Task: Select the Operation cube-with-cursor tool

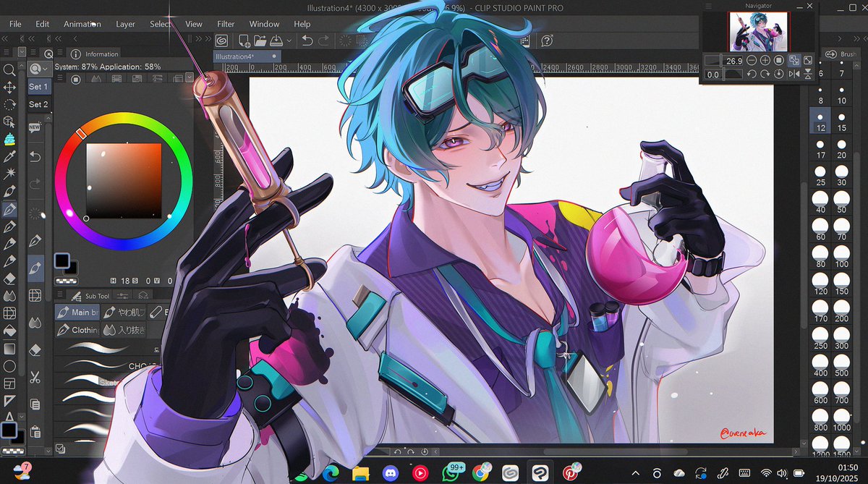Action: pos(9,122)
